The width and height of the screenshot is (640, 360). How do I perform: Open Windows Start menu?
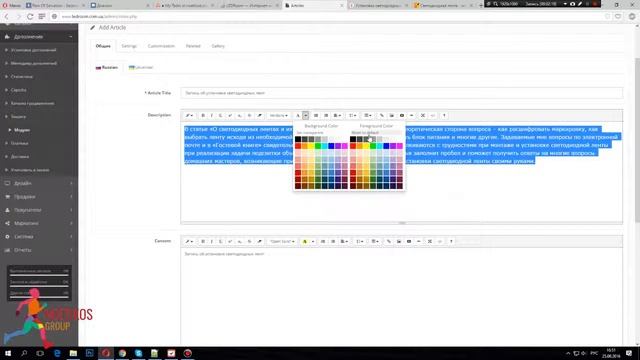coord(7,353)
